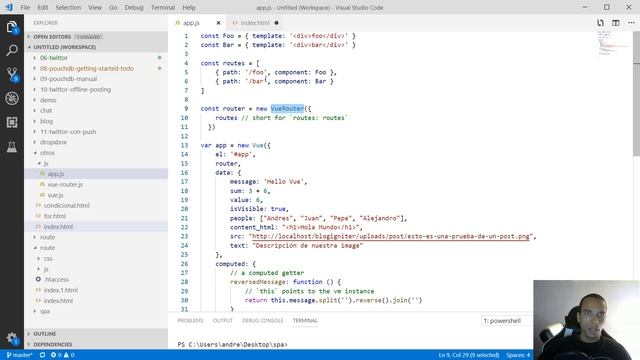Open the editor More Actions ellipsis
Viewport: 640px width, 360px height.
click(631, 23)
